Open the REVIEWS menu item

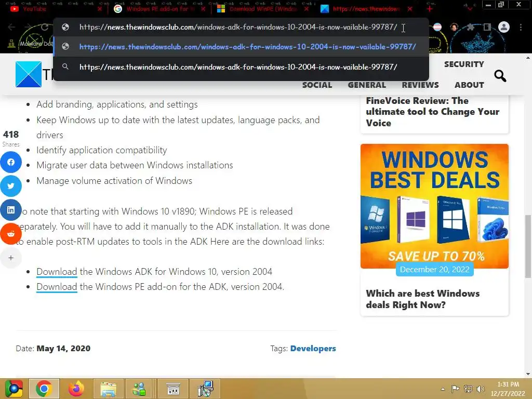coord(420,85)
